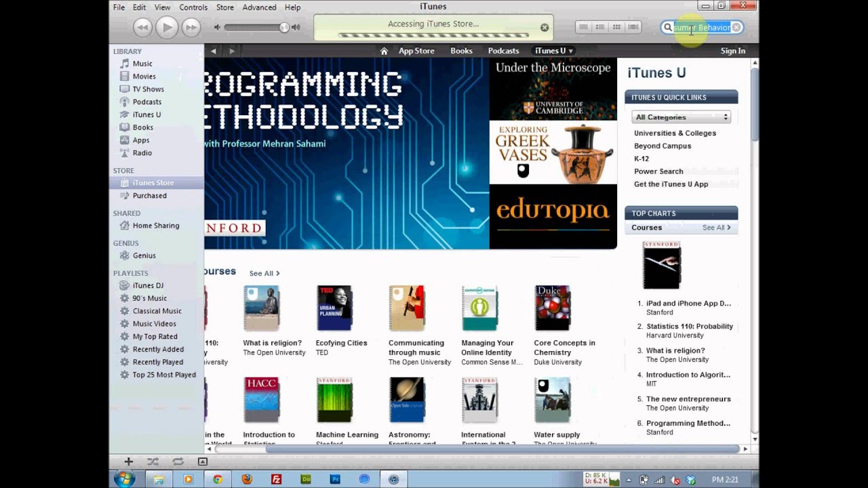Clear the search field text
This screenshot has height=488, width=868.
point(736,27)
